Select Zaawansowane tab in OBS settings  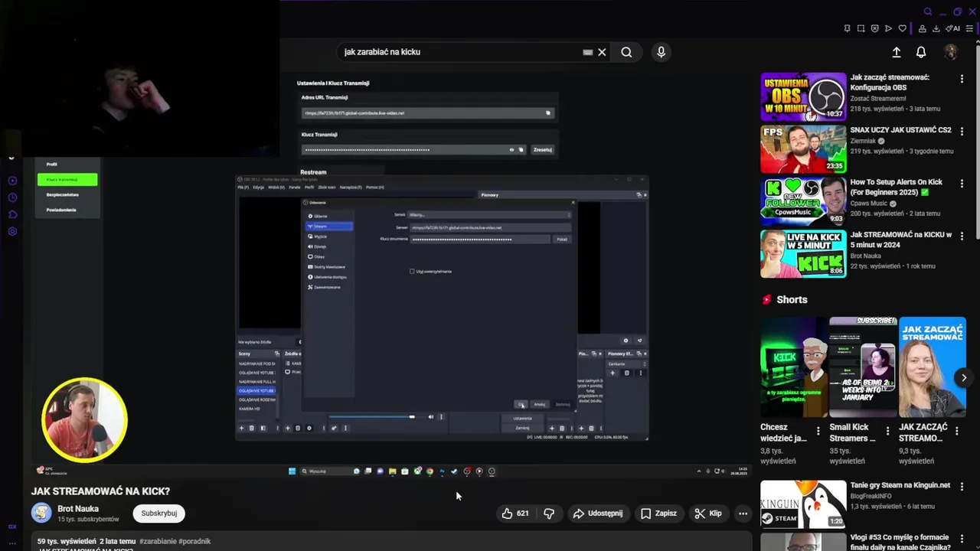329,287
